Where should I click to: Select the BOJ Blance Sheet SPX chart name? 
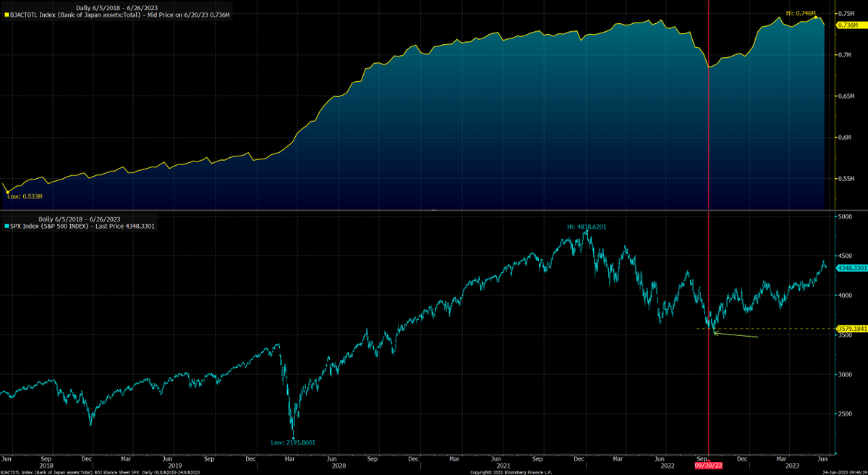[x=119, y=471]
